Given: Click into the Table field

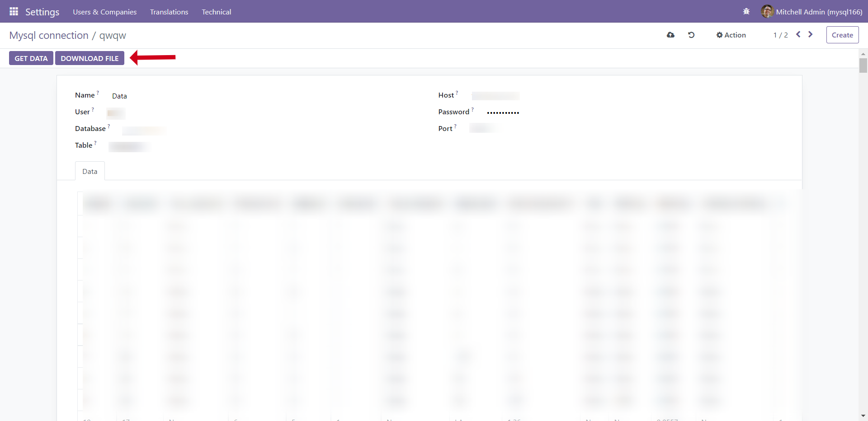Looking at the screenshot, I should click(x=129, y=147).
